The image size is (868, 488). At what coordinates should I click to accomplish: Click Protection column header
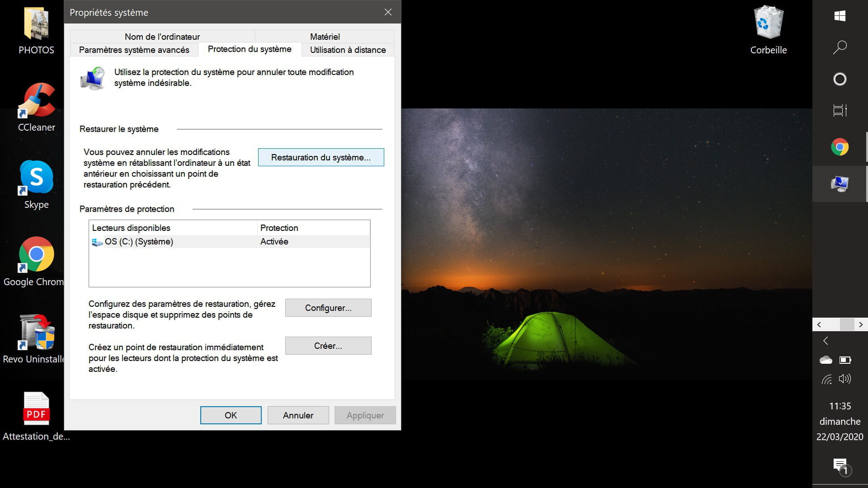coord(313,228)
